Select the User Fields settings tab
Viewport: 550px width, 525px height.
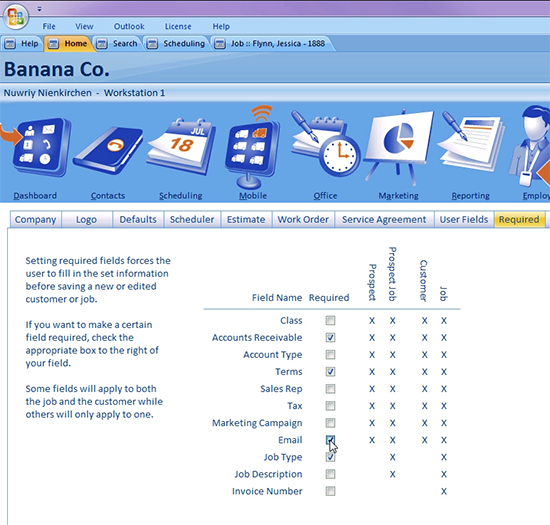[464, 220]
